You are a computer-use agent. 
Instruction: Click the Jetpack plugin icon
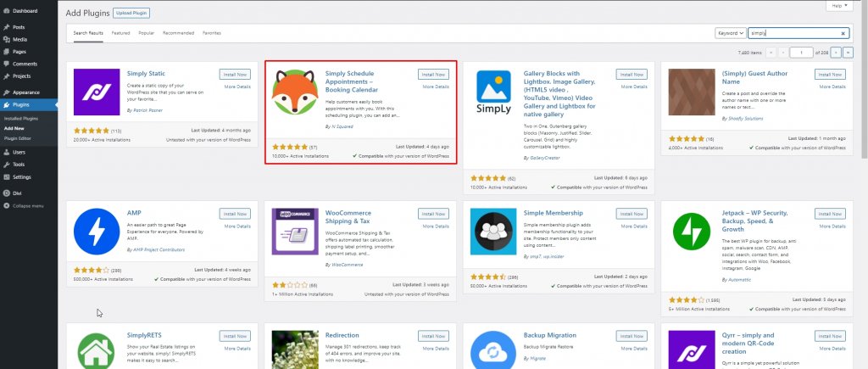coord(692,232)
